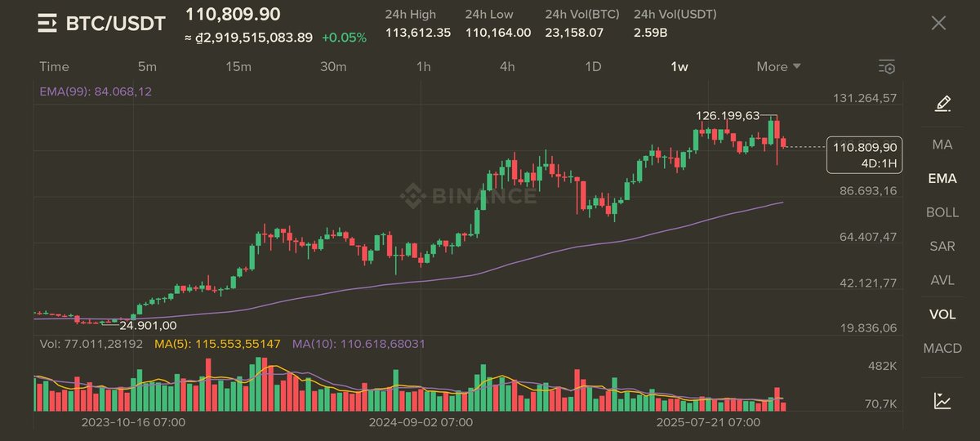Click the last price 110,809.90 header
980x441 pixels.
coord(233,14)
